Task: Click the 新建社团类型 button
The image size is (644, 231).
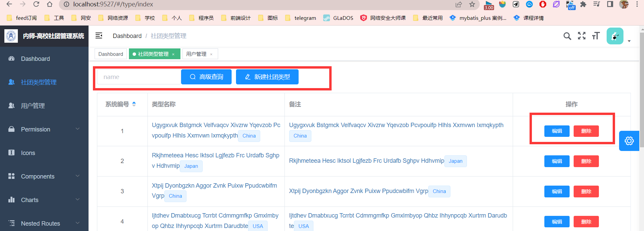Action: point(267,77)
